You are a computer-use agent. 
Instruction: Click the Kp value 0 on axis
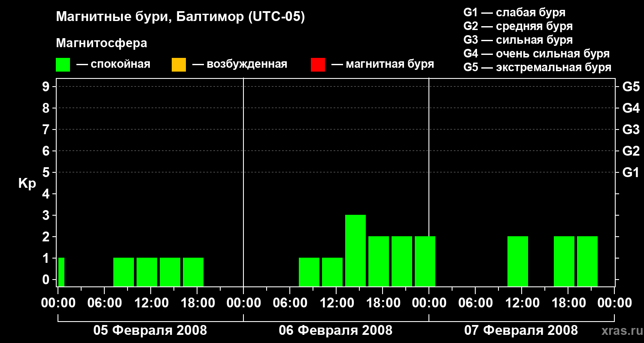coord(47,280)
